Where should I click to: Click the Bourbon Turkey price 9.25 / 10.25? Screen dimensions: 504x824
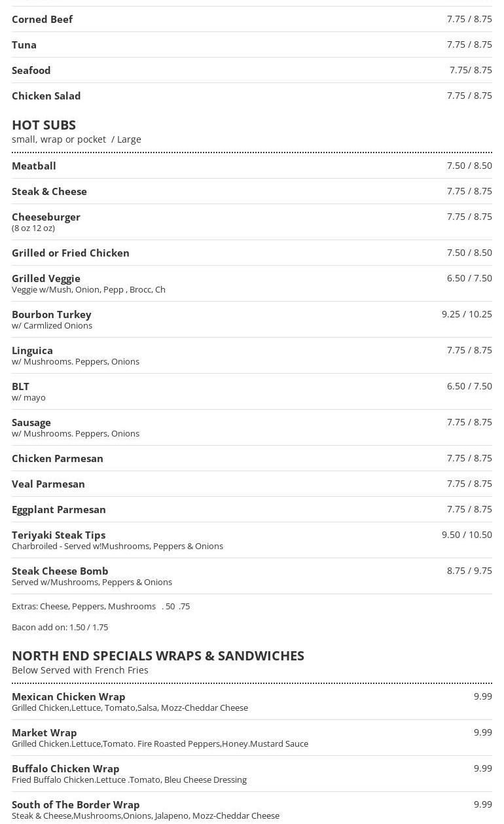tap(467, 314)
